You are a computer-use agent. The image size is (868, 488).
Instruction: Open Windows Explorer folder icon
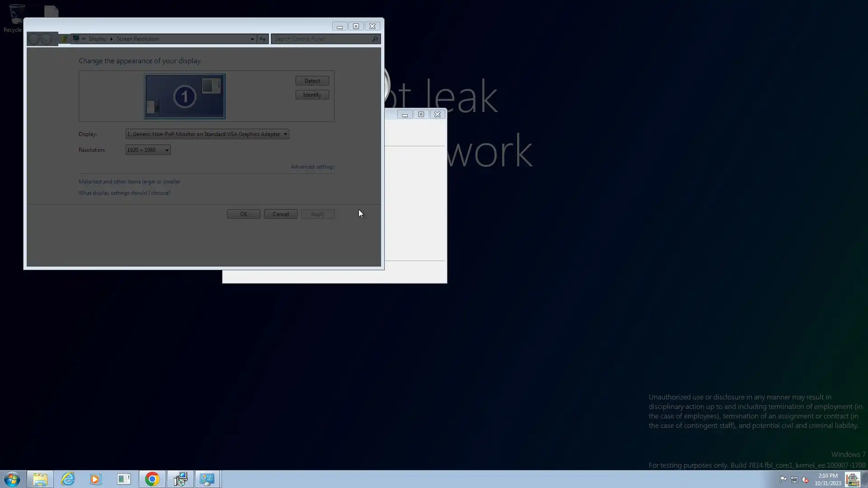point(40,479)
